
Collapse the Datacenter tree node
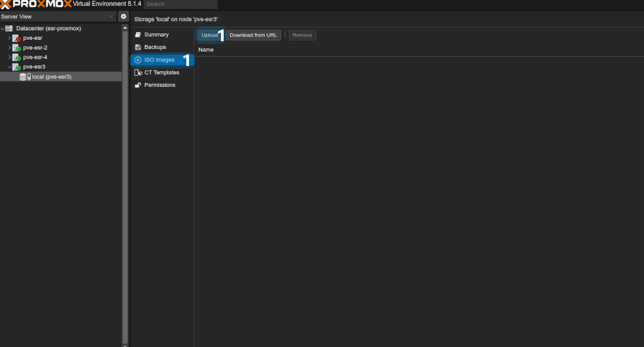[x=3, y=28]
